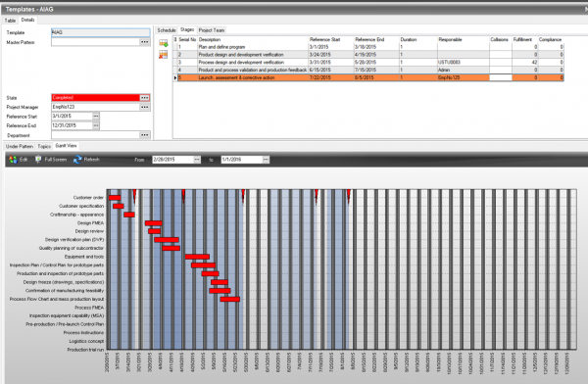588x384 pixels.
Task: Switch to the Project Team tab
Action: (x=211, y=30)
